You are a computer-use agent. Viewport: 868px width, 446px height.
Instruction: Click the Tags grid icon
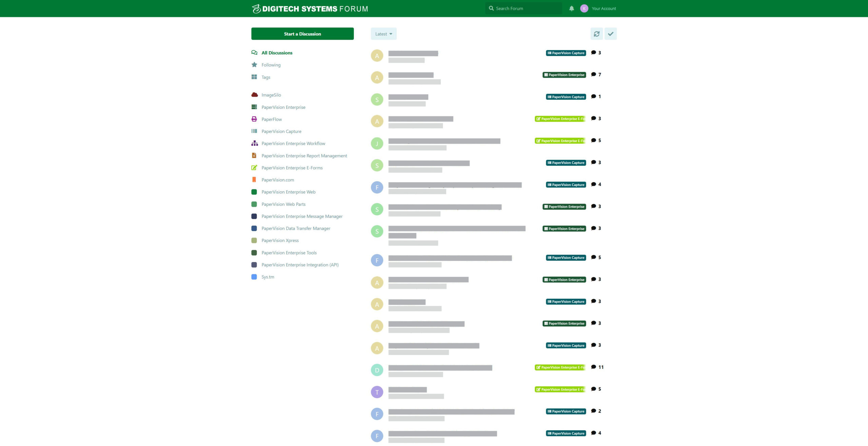coord(254,77)
